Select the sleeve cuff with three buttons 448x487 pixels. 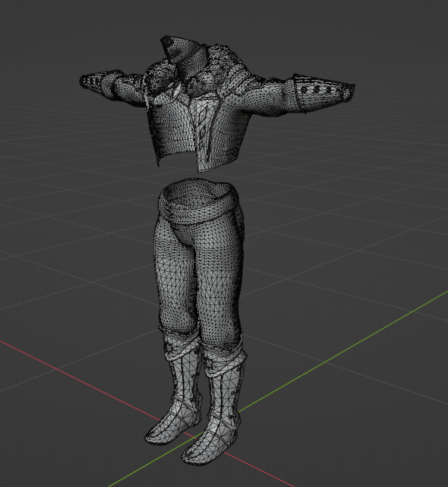[x=323, y=93]
